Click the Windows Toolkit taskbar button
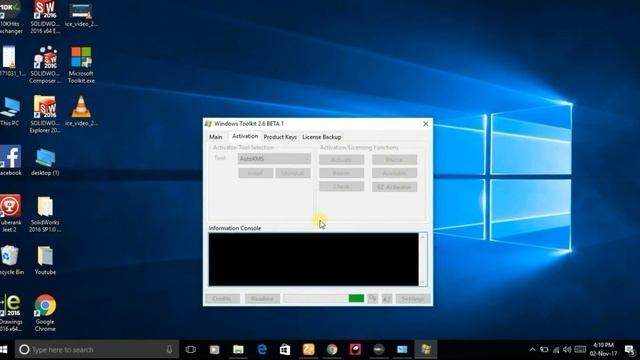640x360 pixels. pyautogui.click(x=425, y=349)
